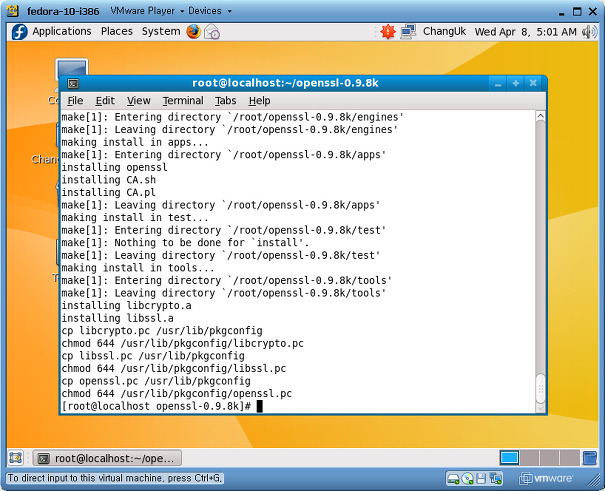This screenshot has height=491, width=605.
Task: Open the Fedora Applications menu icon
Action: coord(19,32)
